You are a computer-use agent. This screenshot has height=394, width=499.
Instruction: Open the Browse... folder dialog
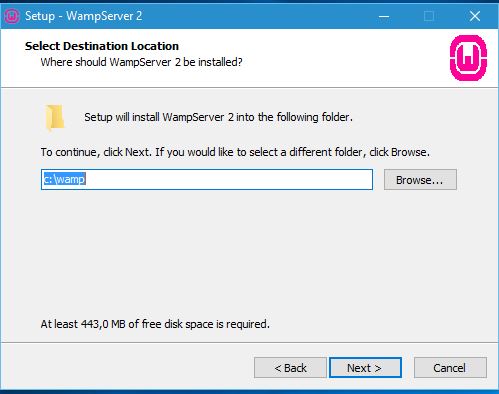(420, 180)
